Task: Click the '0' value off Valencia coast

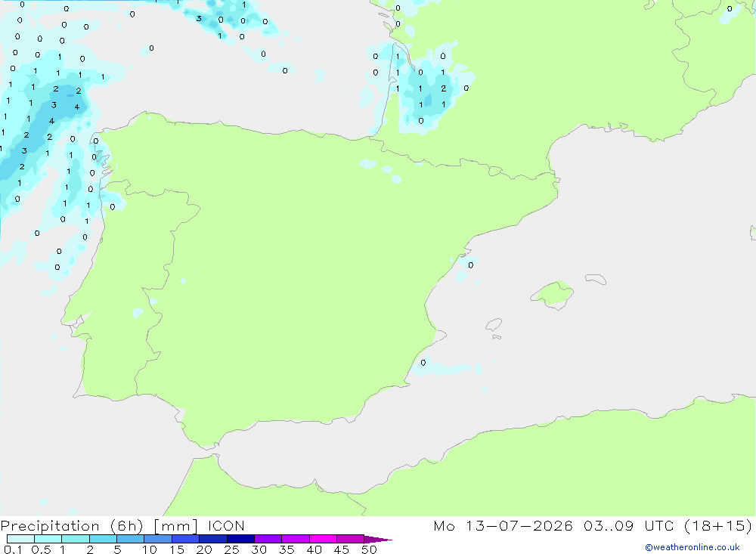Action: click(x=470, y=265)
